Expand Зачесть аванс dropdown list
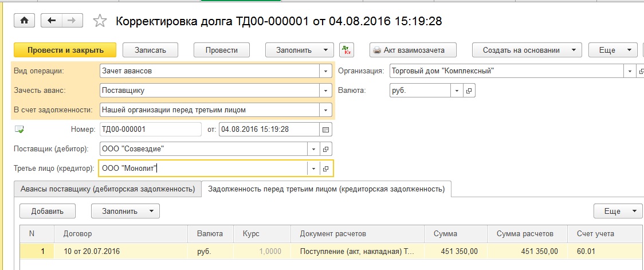 [x=325, y=91]
